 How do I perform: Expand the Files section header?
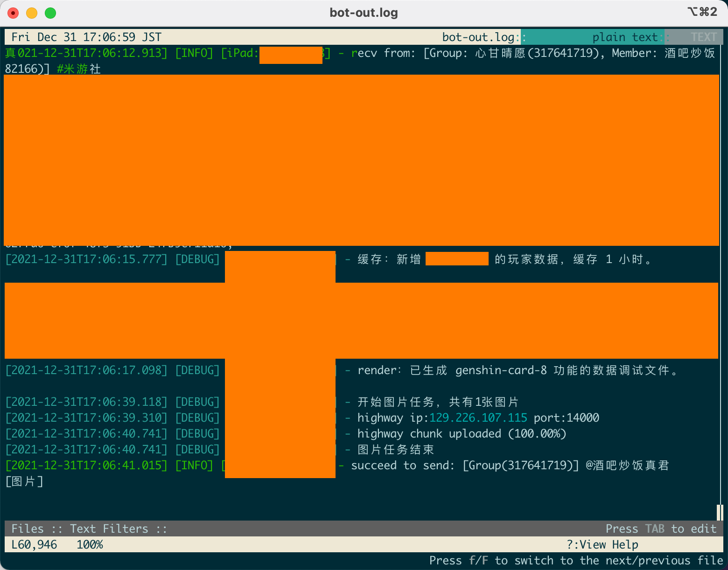click(28, 528)
